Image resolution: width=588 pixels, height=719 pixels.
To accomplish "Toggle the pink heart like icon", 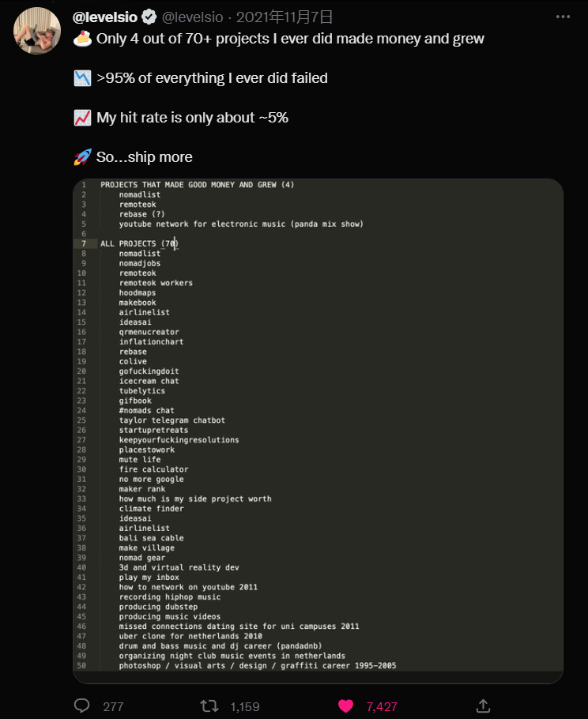I will tap(345, 706).
